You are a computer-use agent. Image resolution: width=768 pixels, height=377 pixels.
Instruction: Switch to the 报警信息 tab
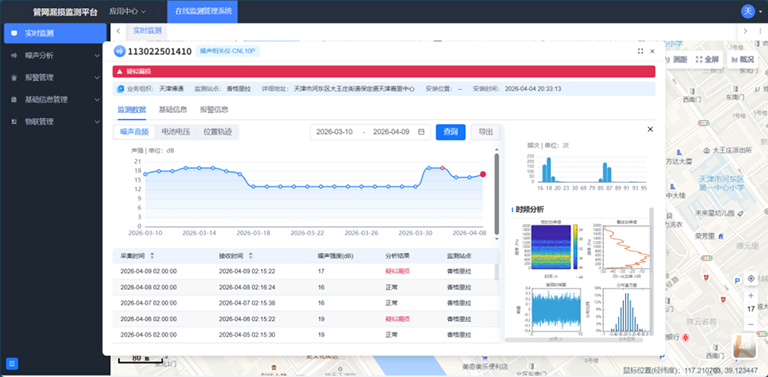[214, 110]
